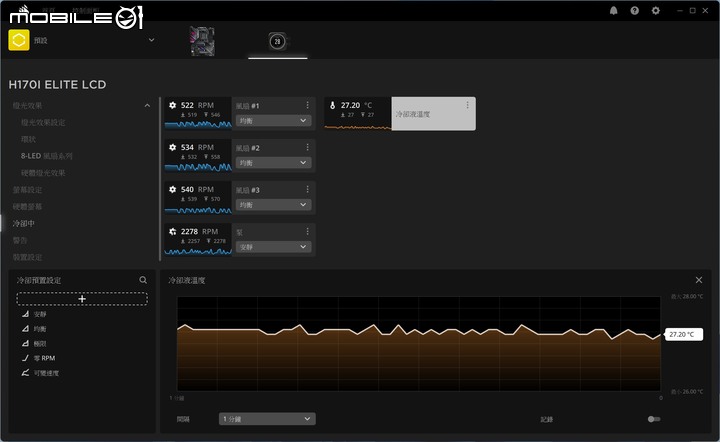Click the 27.20 °C graph value label
Image resolution: width=720 pixels, height=442 pixels.
coord(684,334)
